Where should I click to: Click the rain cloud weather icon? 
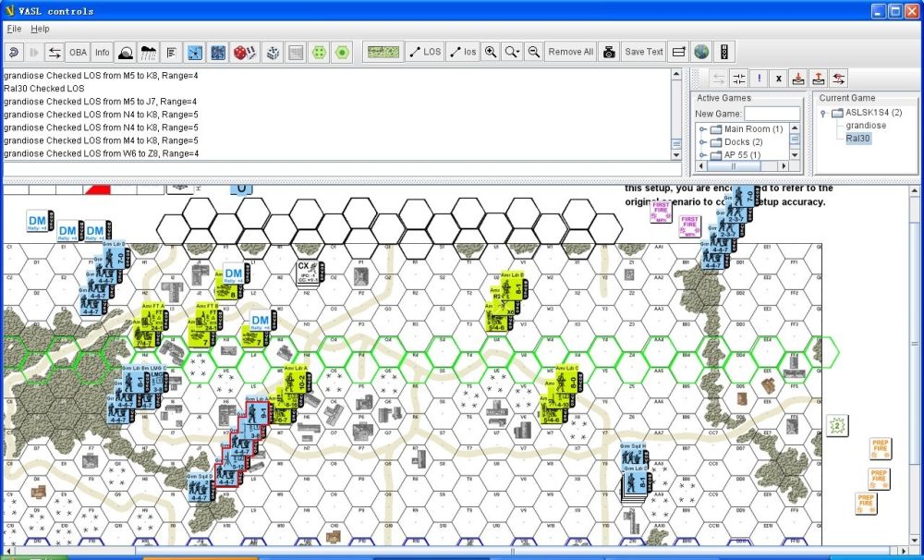click(x=149, y=52)
